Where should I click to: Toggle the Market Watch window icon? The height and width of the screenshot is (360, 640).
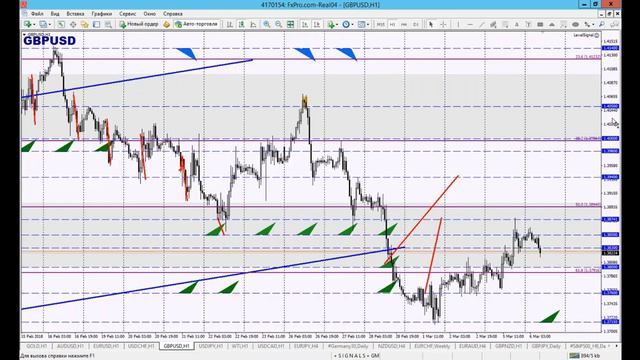click(x=61, y=24)
